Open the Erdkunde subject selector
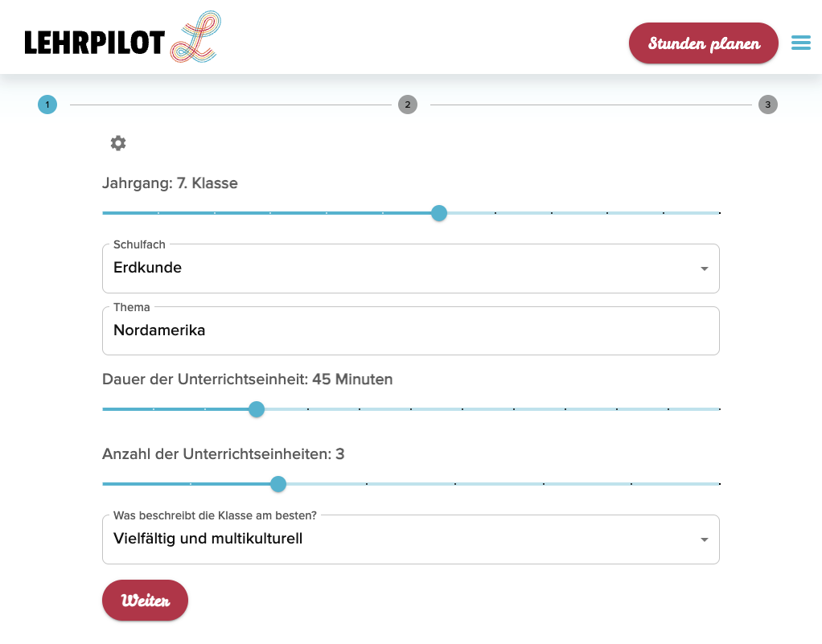Image resolution: width=822 pixels, height=644 pixels. tap(410, 269)
